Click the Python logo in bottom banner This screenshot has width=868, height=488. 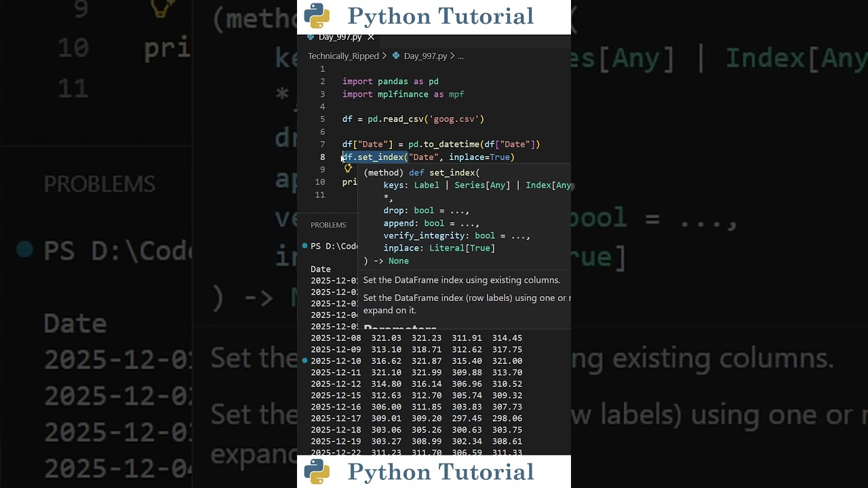(317, 472)
